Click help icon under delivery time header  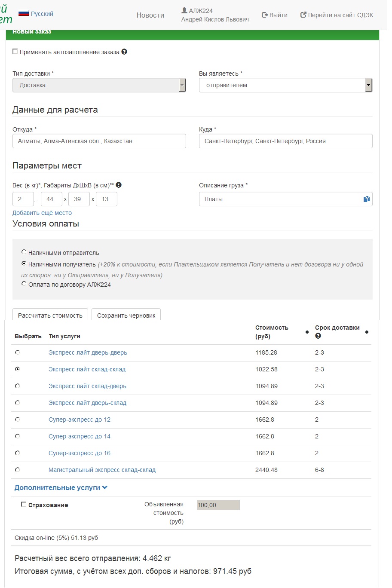pos(318,336)
